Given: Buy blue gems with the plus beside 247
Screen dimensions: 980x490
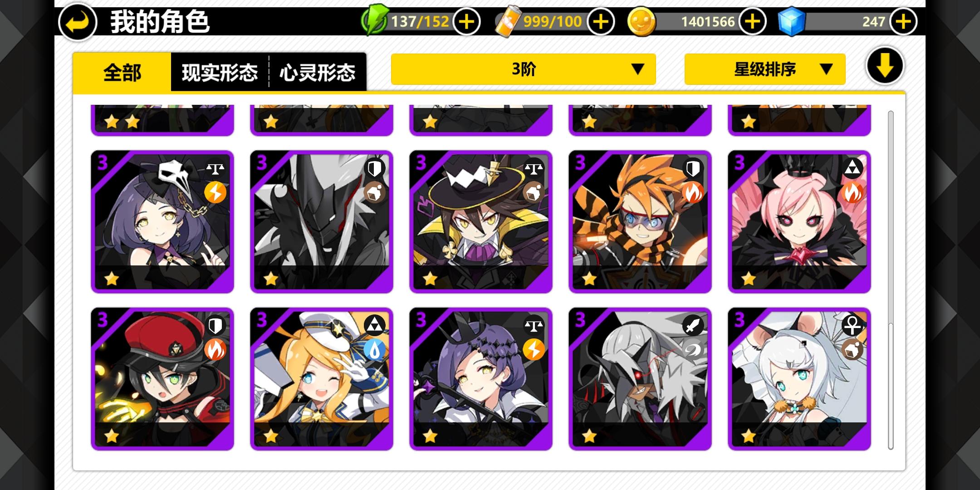Looking at the screenshot, I should [903, 21].
